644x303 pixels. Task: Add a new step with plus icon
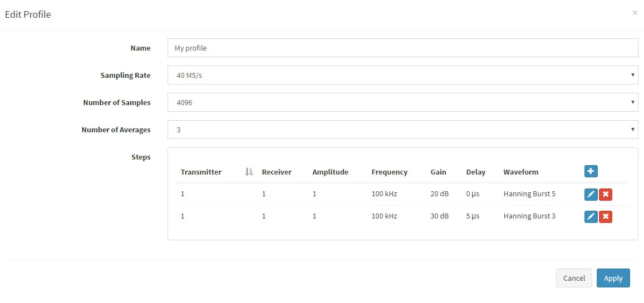[591, 171]
